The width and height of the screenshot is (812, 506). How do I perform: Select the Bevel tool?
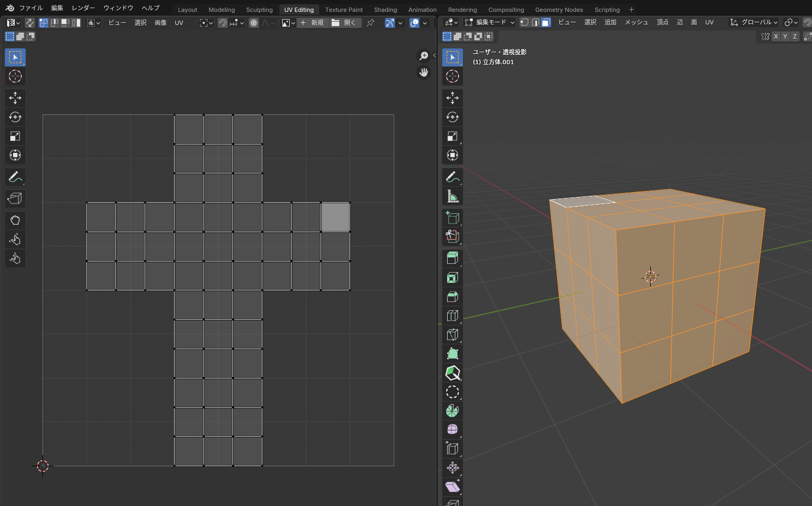point(453,297)
